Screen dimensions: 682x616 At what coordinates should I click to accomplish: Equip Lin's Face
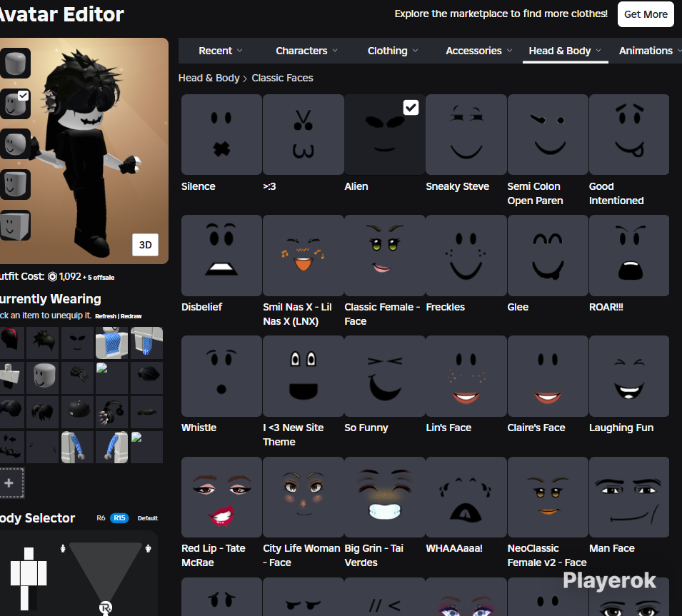(x=466, y=376)
